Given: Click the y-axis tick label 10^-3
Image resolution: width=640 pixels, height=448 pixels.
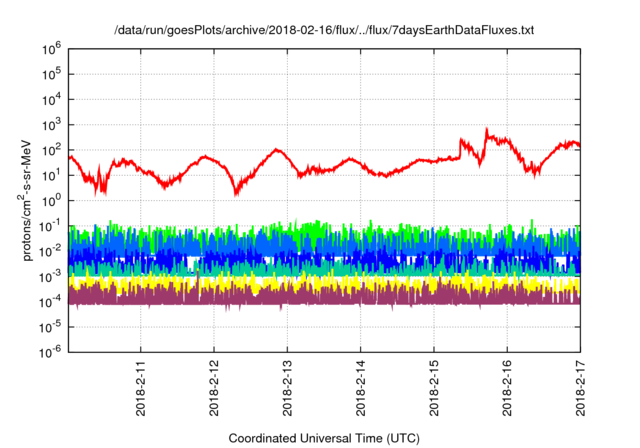Looking at the screenshot, I should pos(51,275).
